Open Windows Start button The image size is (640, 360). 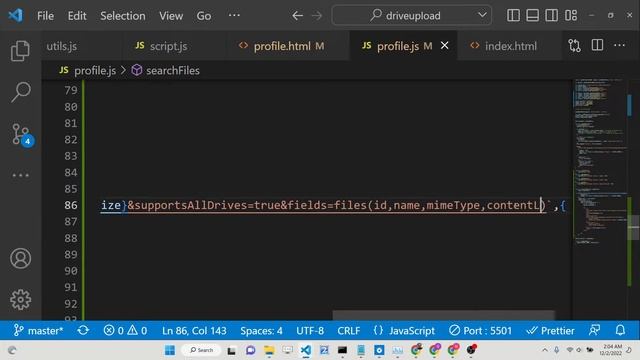tap(170, 350)
